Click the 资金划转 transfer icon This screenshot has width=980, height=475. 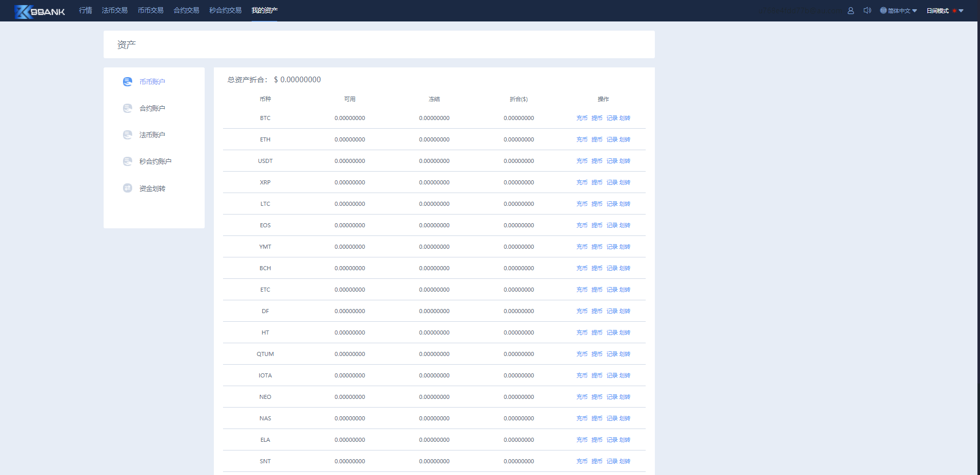coord(128,188)
